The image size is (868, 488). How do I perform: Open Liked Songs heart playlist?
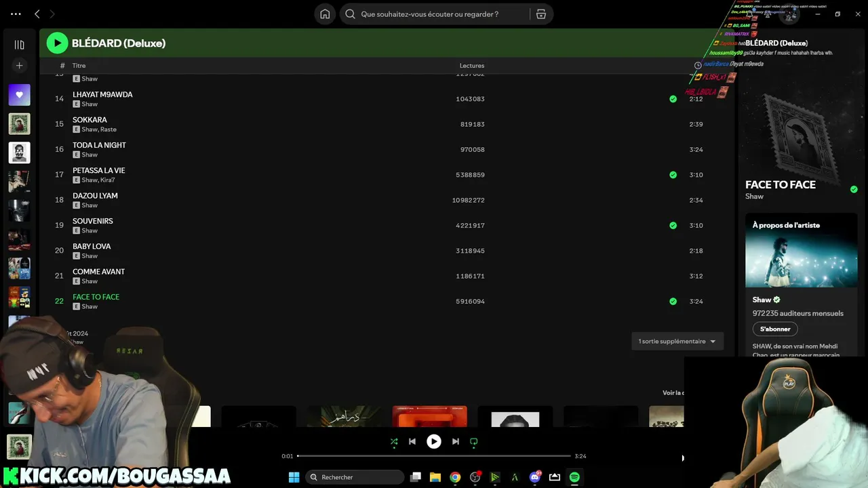(x=19, y=95)
